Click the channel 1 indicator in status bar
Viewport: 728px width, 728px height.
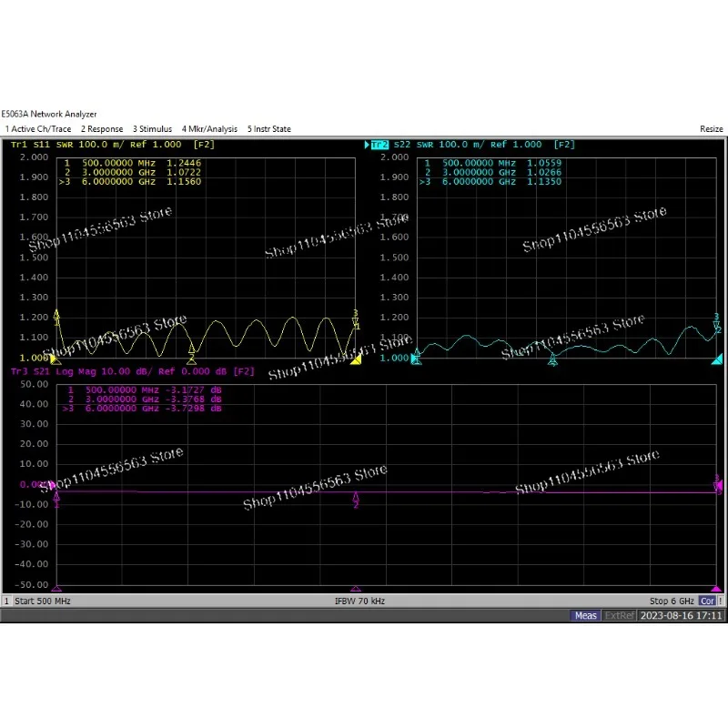pos(7,602)
